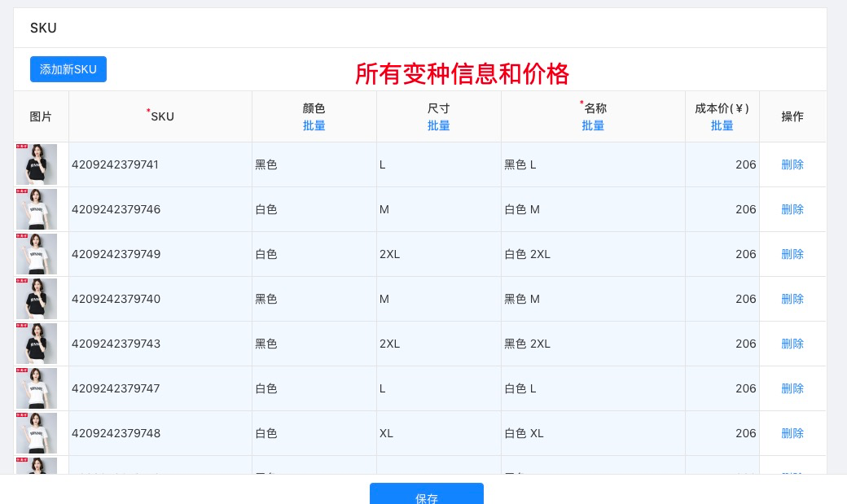Open 批量 edit under 名称 column
The width and height of the screenshot is (847, 504).
coord(593,125)
